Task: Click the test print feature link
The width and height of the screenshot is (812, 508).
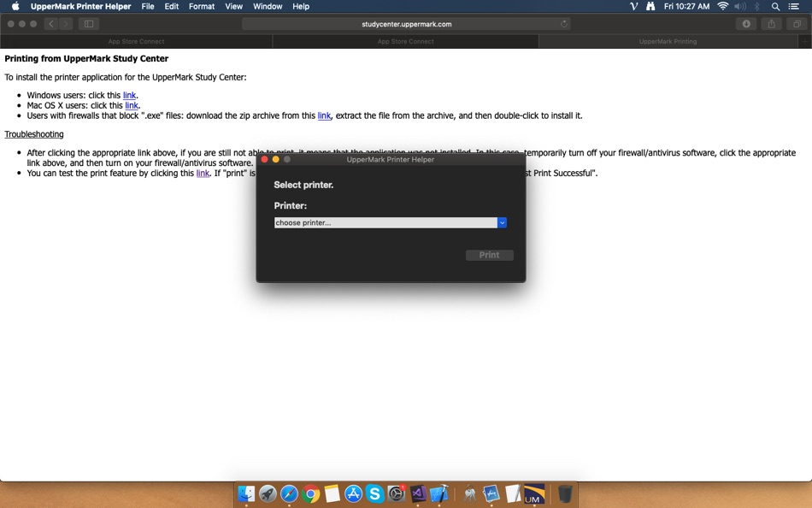Action: pos(203,173)
